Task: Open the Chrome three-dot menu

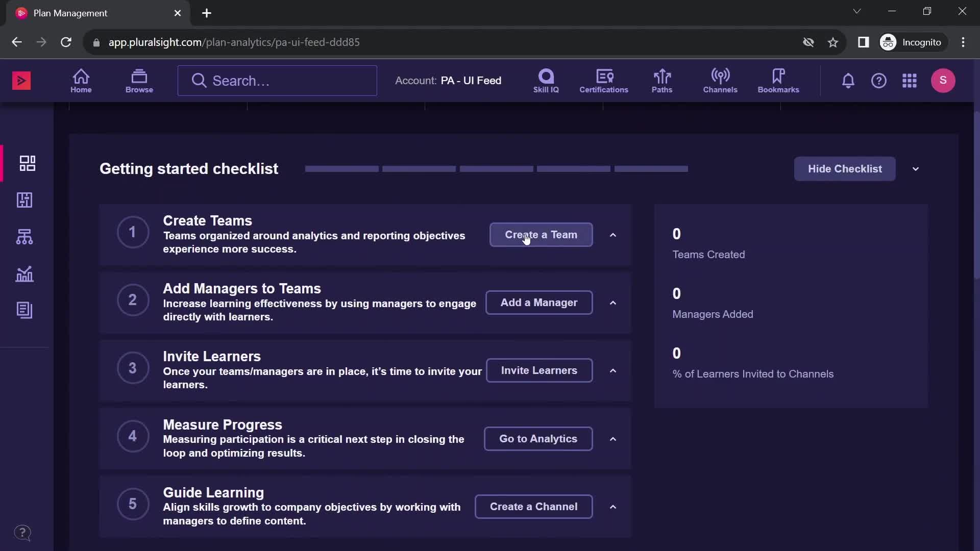Action: (x=963, y=42)
